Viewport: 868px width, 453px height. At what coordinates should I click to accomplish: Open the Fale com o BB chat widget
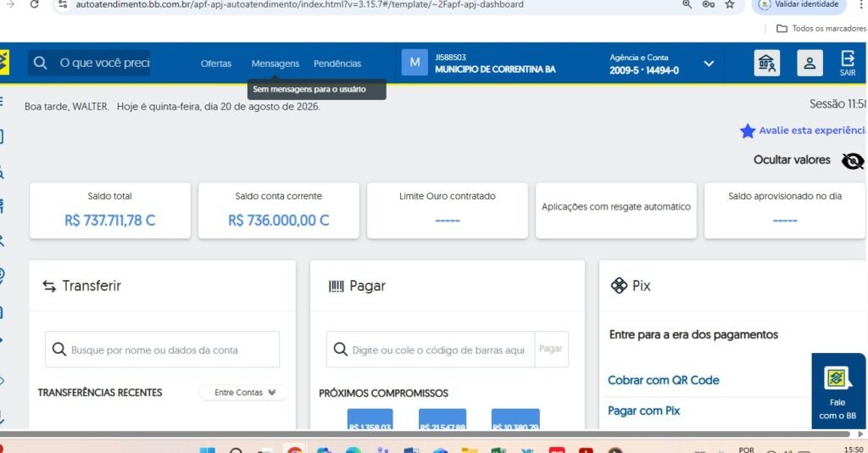838,391
